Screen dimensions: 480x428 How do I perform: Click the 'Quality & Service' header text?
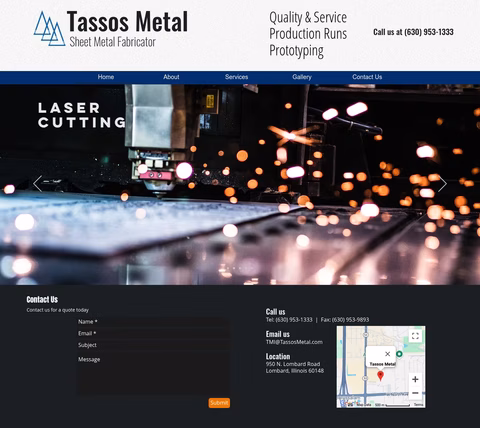point(308,17)
